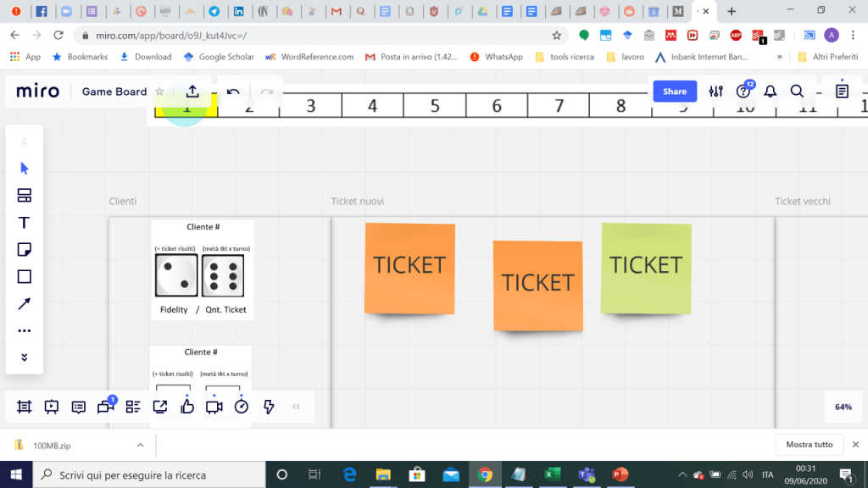Open the lavoro bookmarks folder
The width and height of the screenshot is (868, 488).
(626, 57)
